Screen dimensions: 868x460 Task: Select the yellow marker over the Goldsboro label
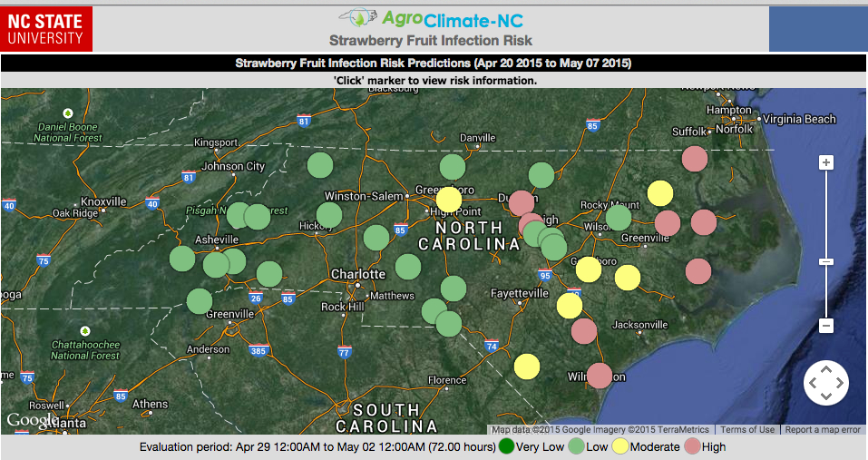[x=589, y=269]
